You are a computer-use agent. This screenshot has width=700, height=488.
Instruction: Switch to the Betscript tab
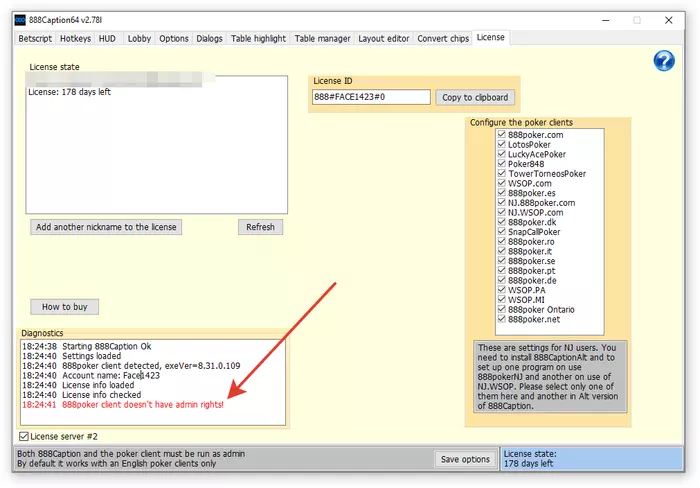[x=35, y=39]
